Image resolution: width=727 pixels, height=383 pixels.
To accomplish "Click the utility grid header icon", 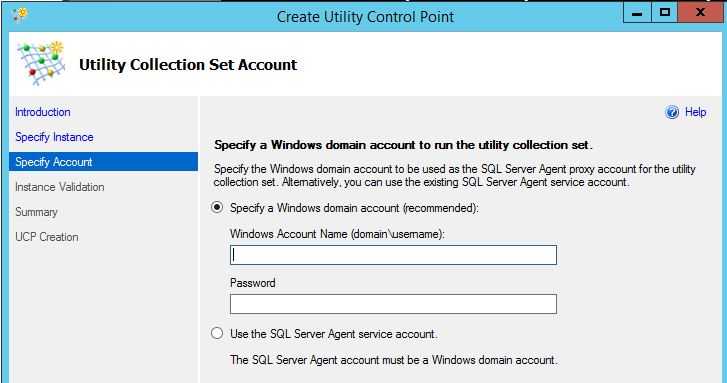I will (41, 64).
